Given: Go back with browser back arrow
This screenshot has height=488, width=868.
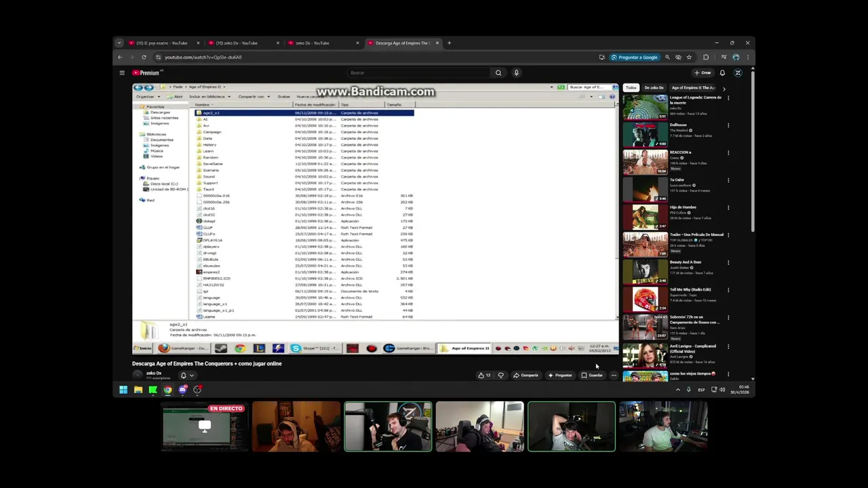Looking at the screenshot, I should (120, 57).
